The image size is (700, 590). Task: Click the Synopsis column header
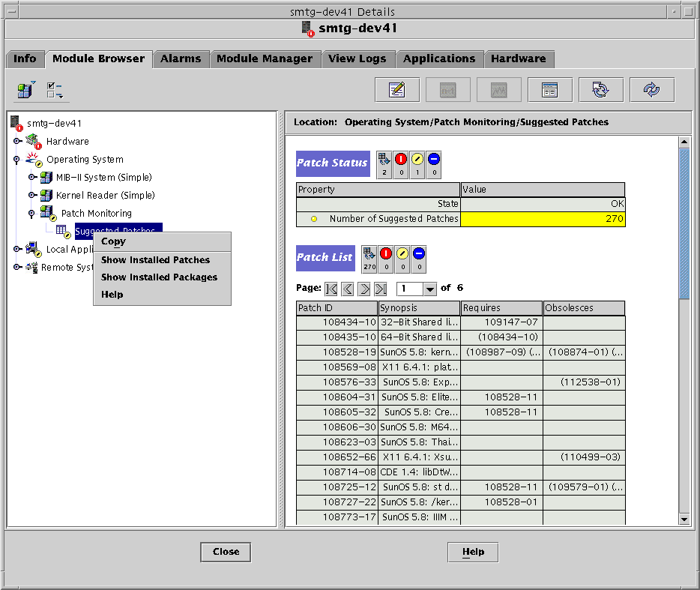419,308
